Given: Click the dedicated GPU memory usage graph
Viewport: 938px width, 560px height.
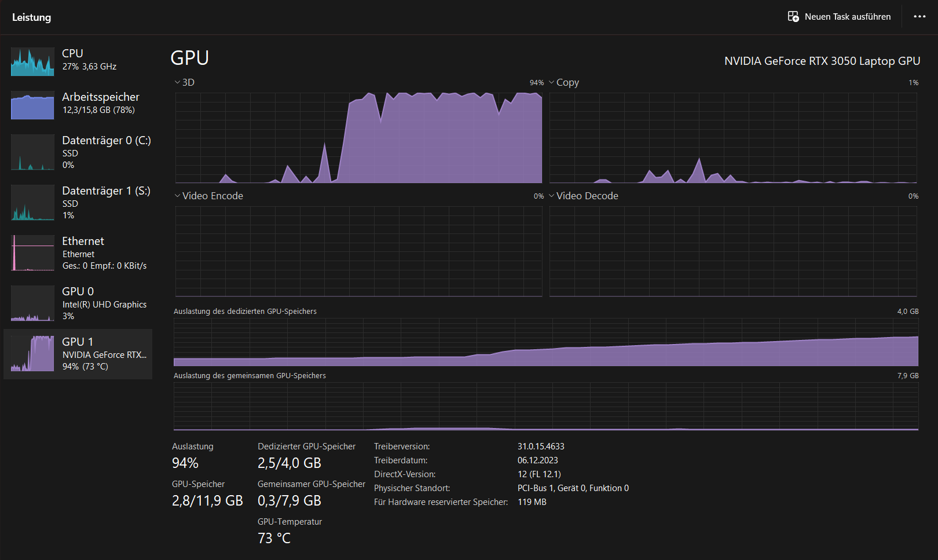Looking at the screenshot, I should point(546,342).
